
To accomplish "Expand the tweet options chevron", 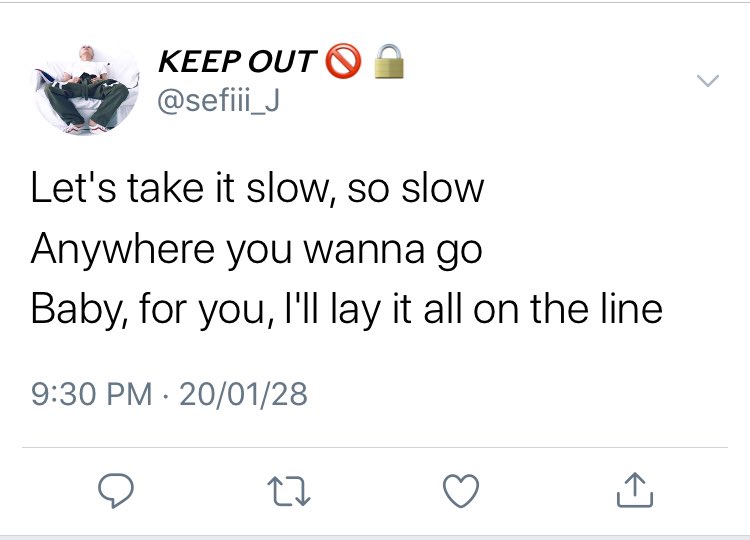I will point(708,80).
